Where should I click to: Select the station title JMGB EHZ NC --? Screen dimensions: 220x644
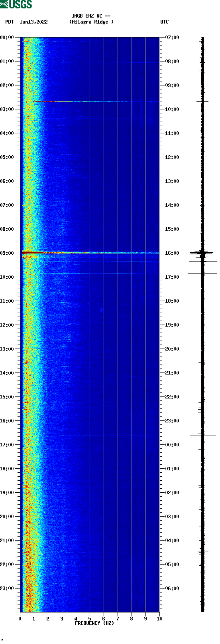click(x=91, y=16)
